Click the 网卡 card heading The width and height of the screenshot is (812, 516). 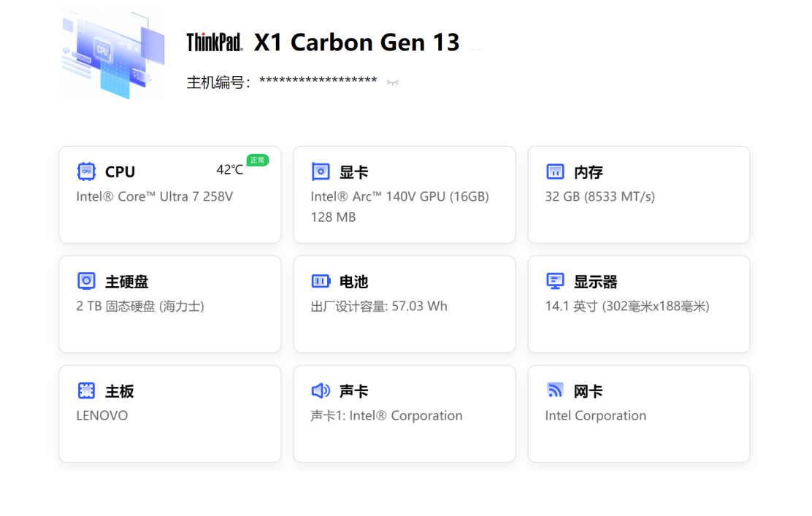[589, 391]
